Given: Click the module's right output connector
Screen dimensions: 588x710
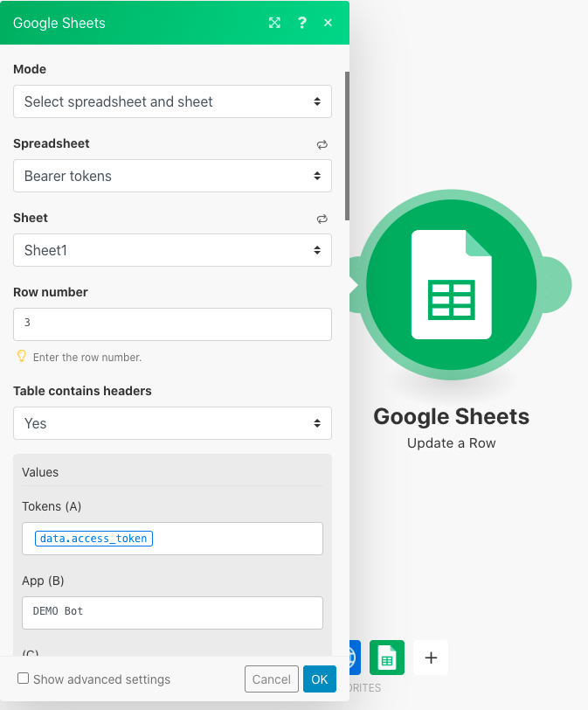Looking at the screenshot, I should click(558, 284).
